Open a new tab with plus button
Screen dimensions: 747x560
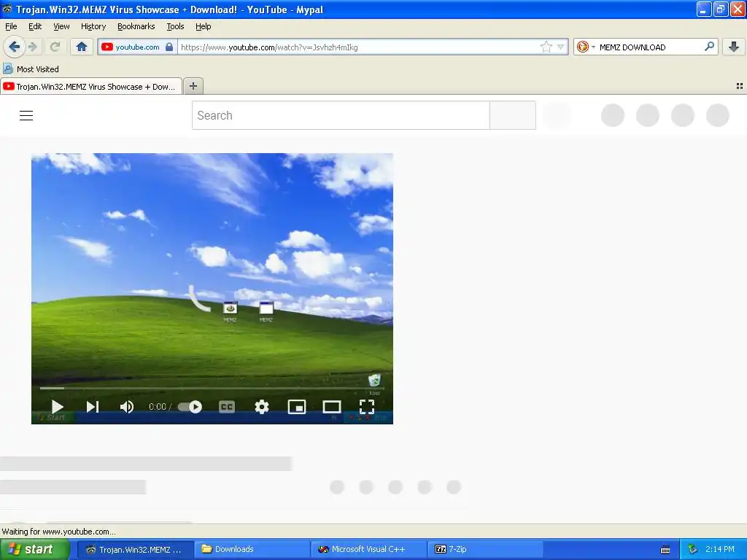[x=193, y=86]
